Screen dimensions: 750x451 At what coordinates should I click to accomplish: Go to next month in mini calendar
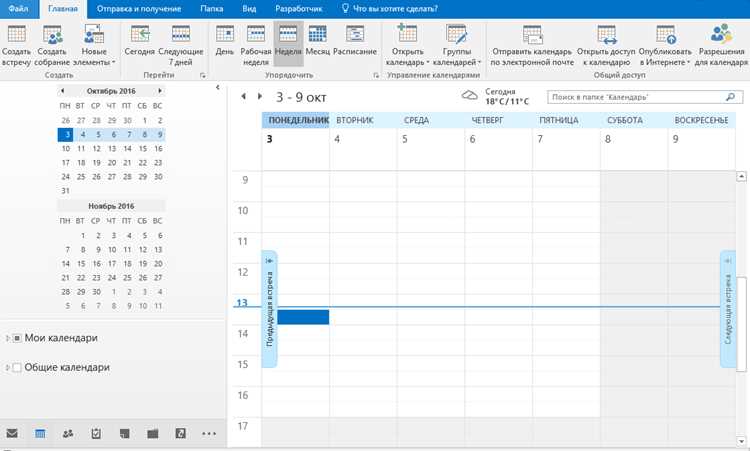tap(160, 90)
